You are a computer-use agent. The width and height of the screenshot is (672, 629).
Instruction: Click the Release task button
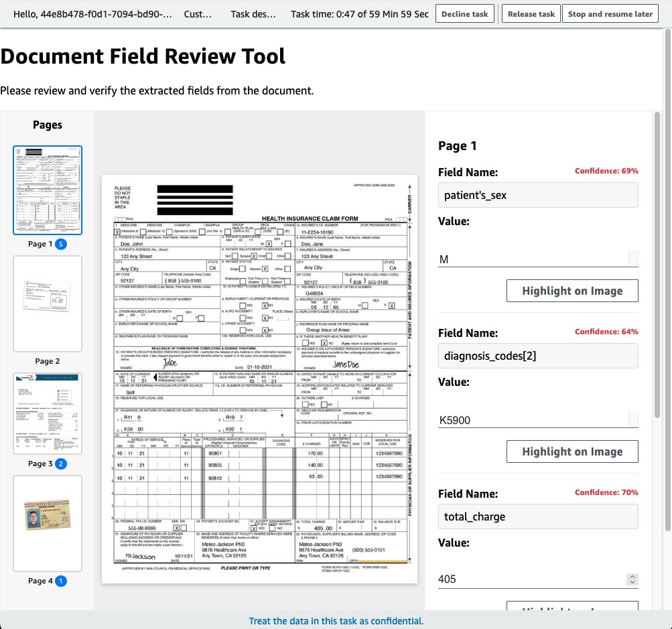click(x=531, y=13)
